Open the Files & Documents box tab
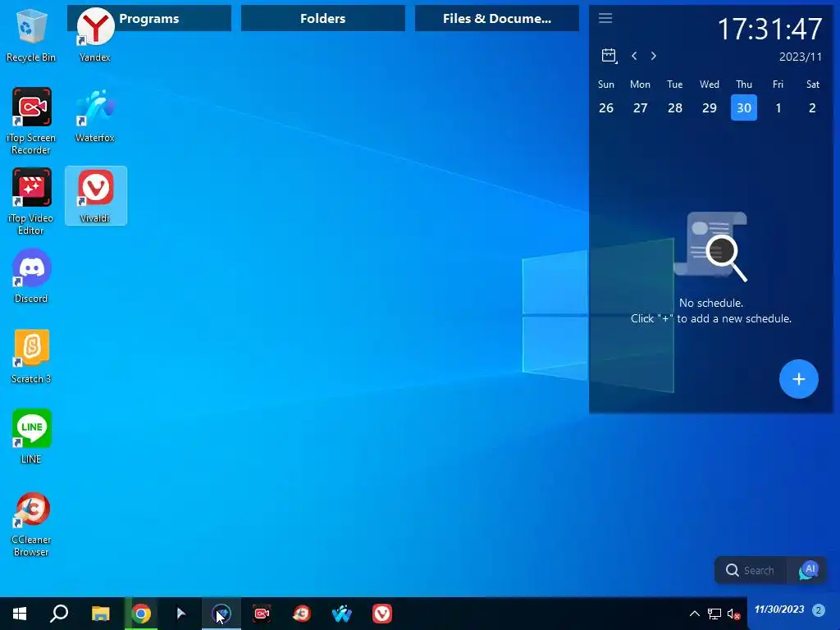 pos(496,18)
